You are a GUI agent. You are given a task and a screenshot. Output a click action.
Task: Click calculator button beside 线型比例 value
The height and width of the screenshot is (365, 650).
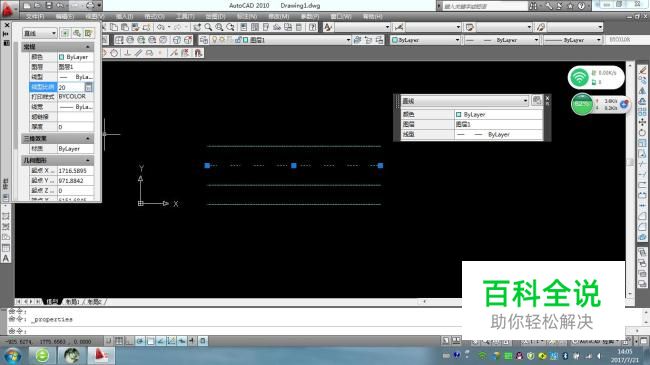point(88,87)
